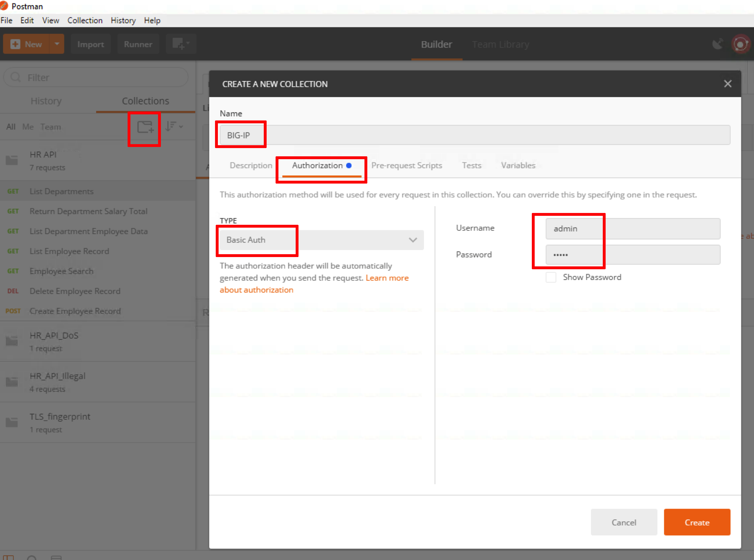
Task: Open the View menu
Action: pyautogui.click(x=51, y=20)
